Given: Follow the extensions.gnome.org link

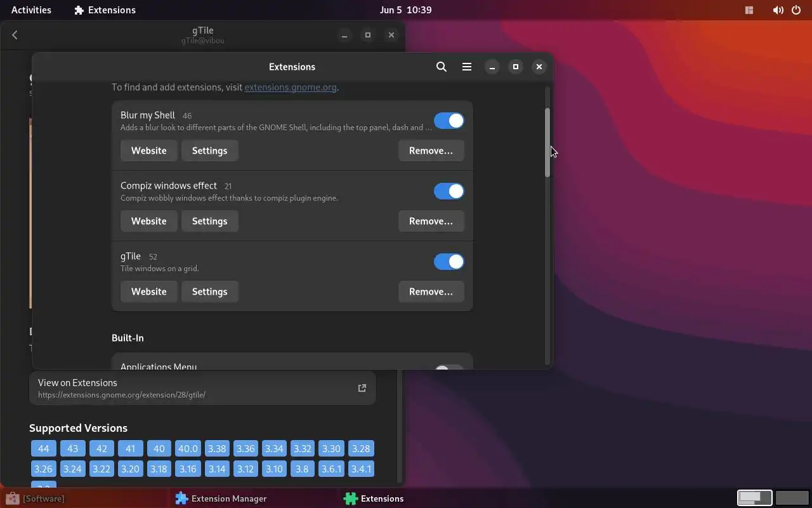Looking at the screenshot, I should click(291, 88).
